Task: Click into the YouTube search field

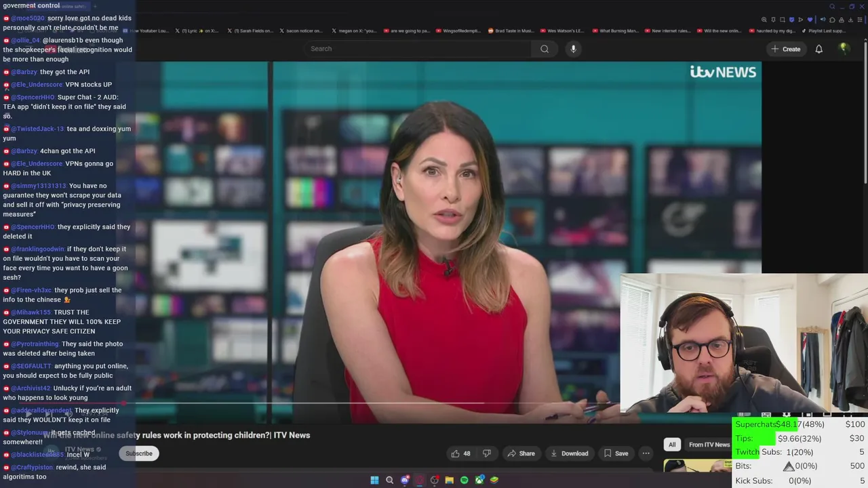Action: [419, 49]
